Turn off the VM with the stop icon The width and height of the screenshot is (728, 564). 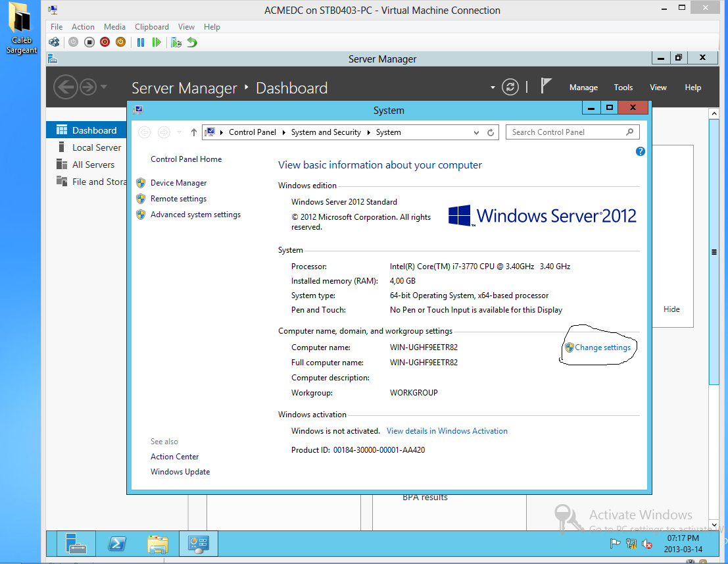coord(89,42)
